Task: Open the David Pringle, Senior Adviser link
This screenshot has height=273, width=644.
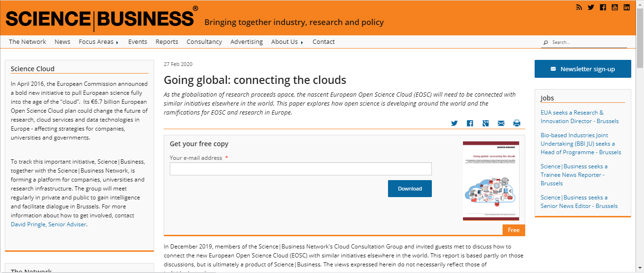Action: click(x=49, y=224)
